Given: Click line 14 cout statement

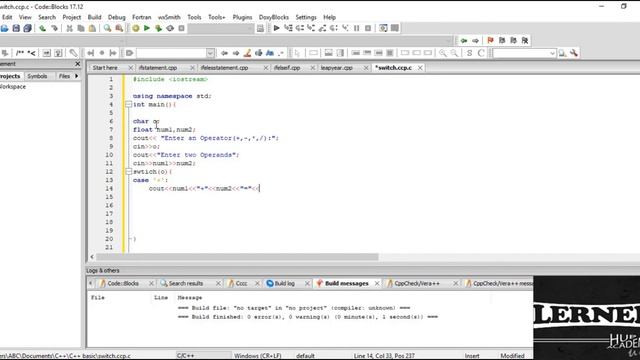Looking at the screenshot, I should [204, 188].
